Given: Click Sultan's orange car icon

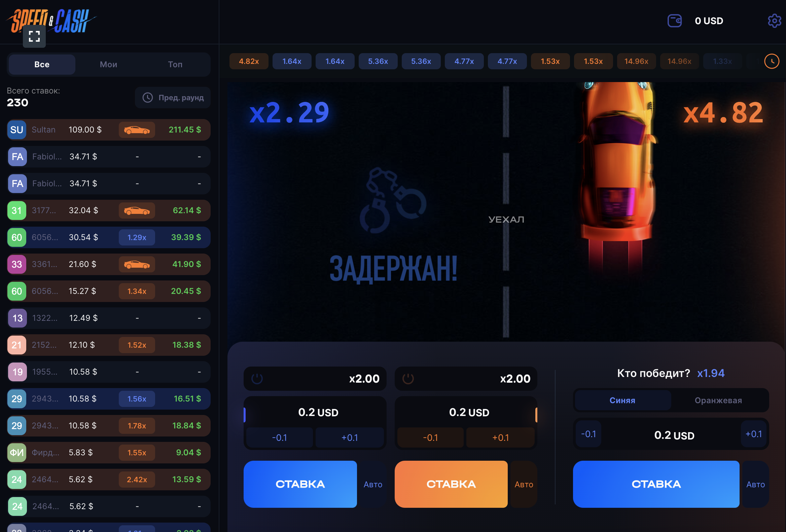Looking at the screenshot, I should 137,130.
